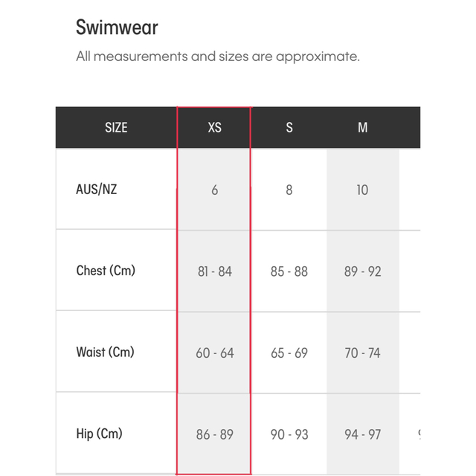Click AUS/NZ size 6 cell
This screenshot has width=476, height=476.
click(x=214, y=190)
